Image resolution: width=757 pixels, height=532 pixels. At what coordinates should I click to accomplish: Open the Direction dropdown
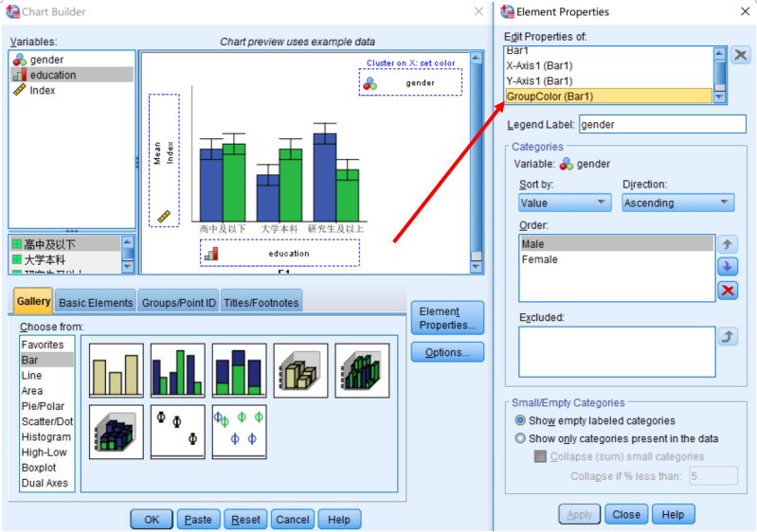coord(677,203)
